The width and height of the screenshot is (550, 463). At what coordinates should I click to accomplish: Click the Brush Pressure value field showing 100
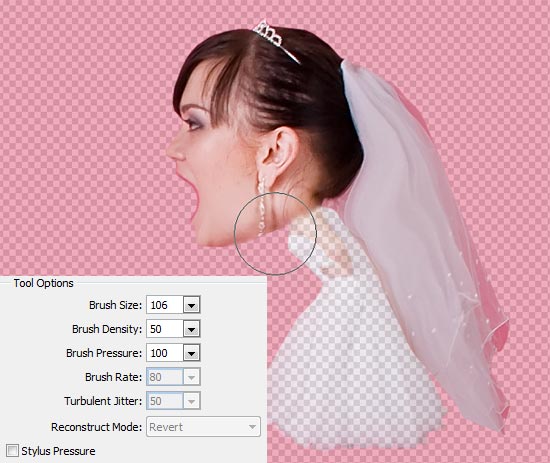point(165,353)
